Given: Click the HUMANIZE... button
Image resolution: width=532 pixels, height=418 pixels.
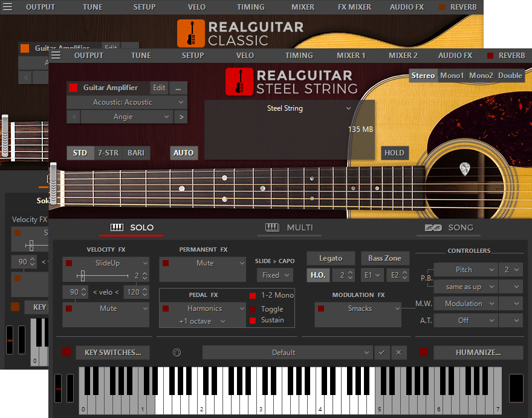Looking at the screenshot, I should pos(478,353).
